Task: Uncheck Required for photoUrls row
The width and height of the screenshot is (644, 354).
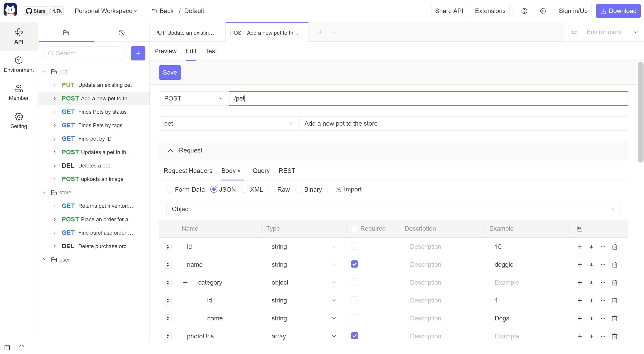Action: (354, 336)
